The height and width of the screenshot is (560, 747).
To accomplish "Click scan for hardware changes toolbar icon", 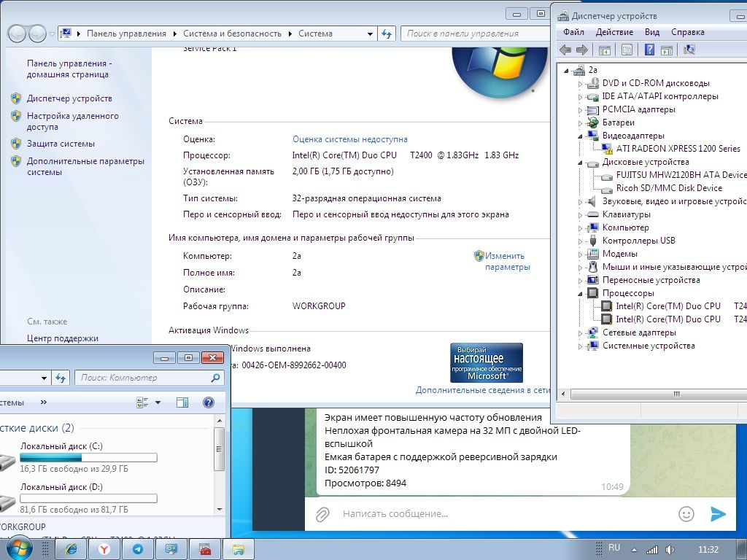I will tap(689, 50).
